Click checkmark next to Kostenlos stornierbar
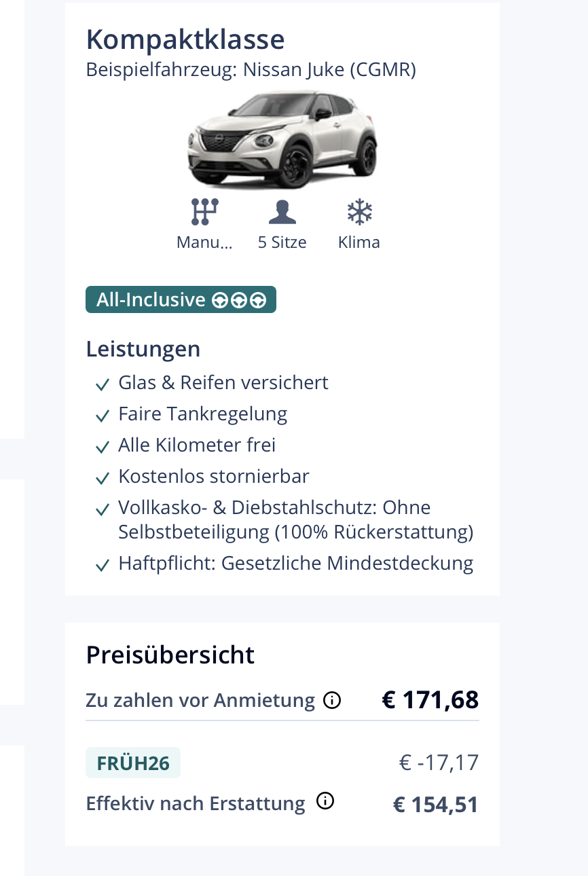This screenshot has height=876, width=588. click(x=103, y=479)
